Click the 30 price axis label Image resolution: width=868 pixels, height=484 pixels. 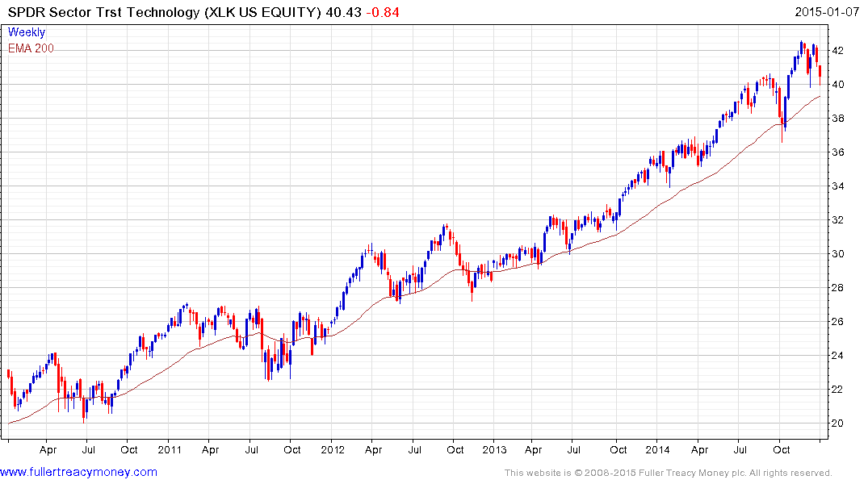pyautogui.click(x=837, y=254)
